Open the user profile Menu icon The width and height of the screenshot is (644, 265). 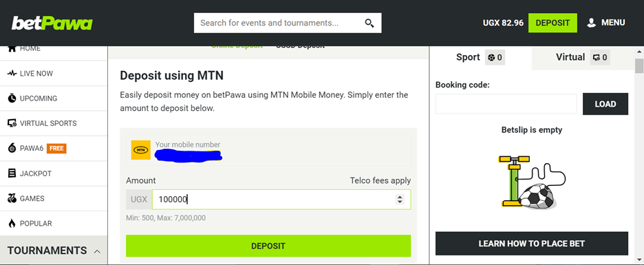click(x=592, y=23)
